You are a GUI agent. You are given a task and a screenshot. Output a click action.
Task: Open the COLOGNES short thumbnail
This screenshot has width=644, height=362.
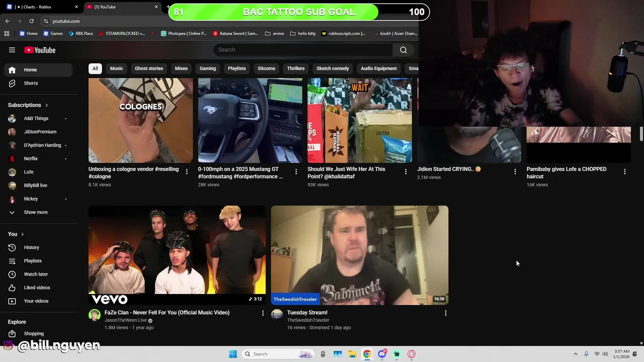click(x=140, y=120)
